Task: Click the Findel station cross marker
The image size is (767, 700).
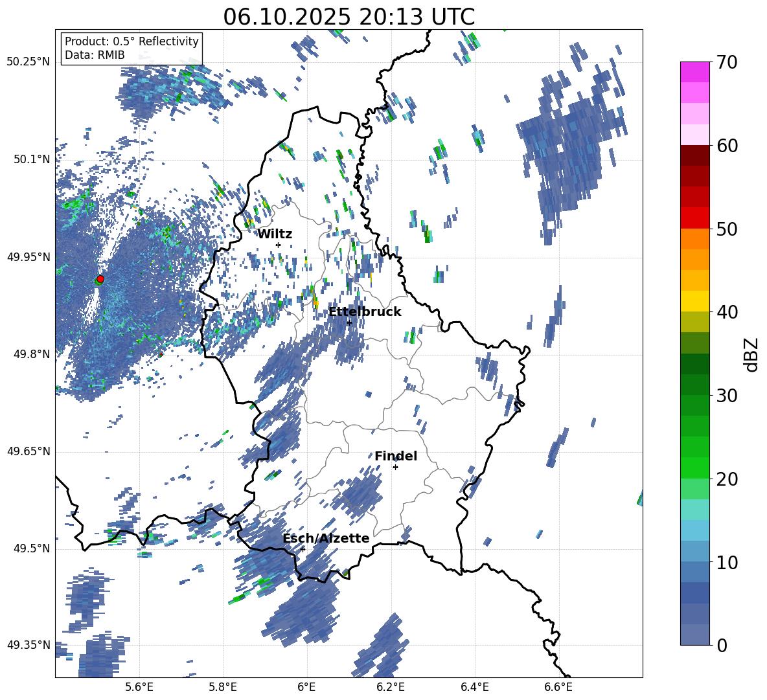Action: coord(395,467)
